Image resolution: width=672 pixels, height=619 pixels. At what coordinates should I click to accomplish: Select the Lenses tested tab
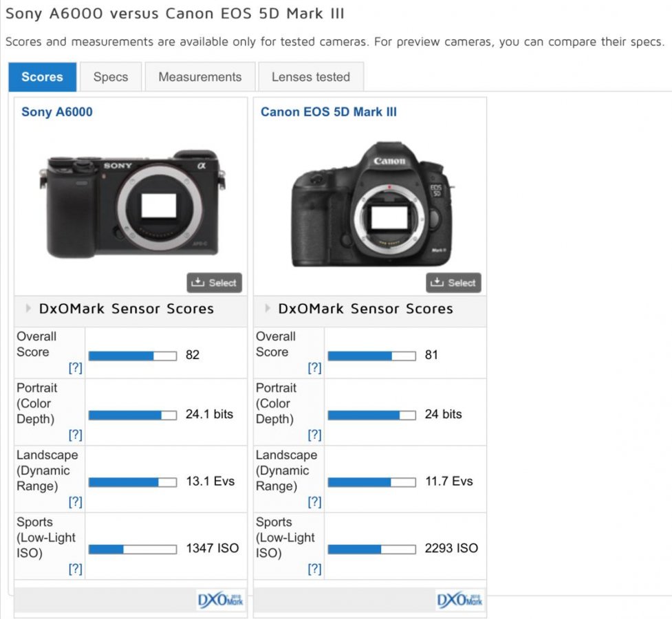point(311,76)
